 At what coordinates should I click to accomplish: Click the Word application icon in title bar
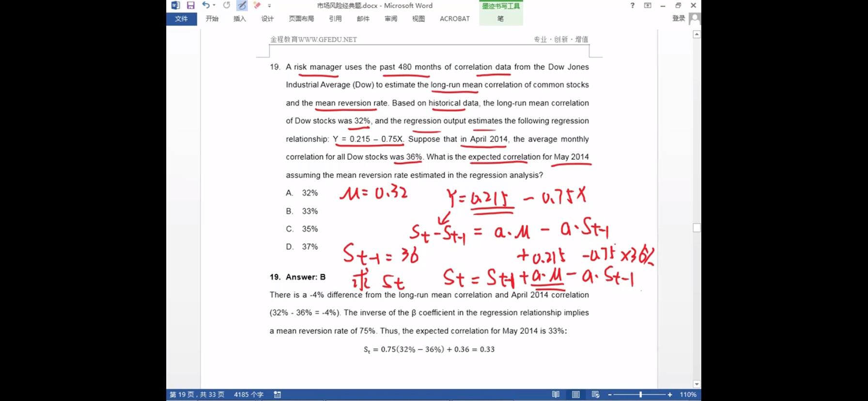175,5
